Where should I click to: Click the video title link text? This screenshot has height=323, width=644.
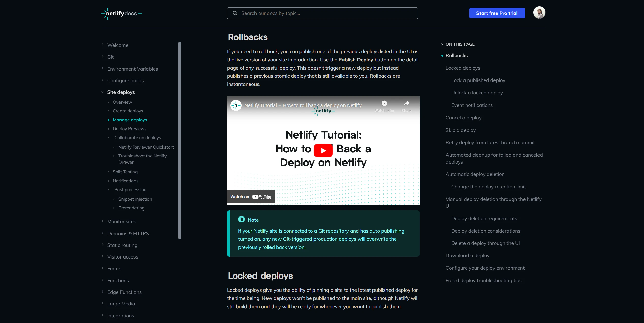pos(303,105)
